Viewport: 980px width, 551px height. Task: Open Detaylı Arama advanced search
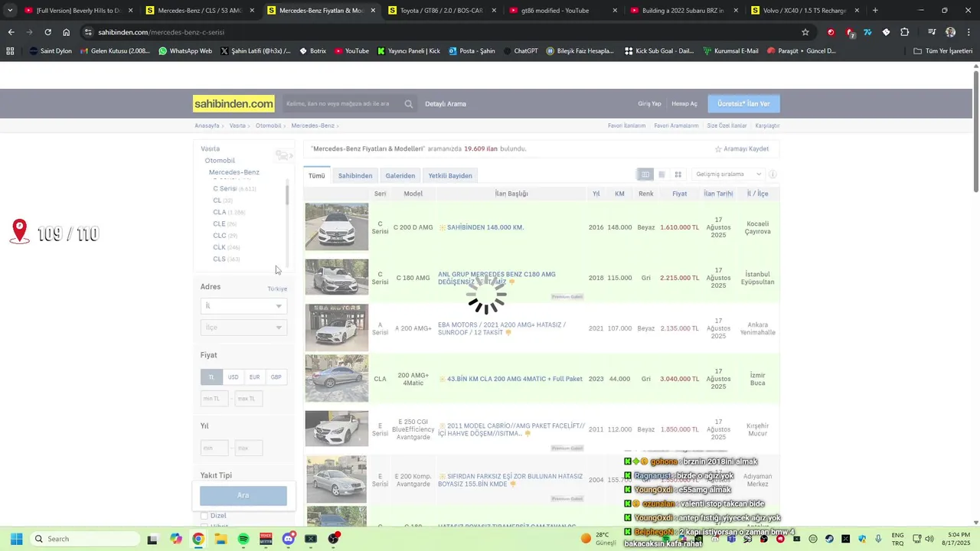446,104
